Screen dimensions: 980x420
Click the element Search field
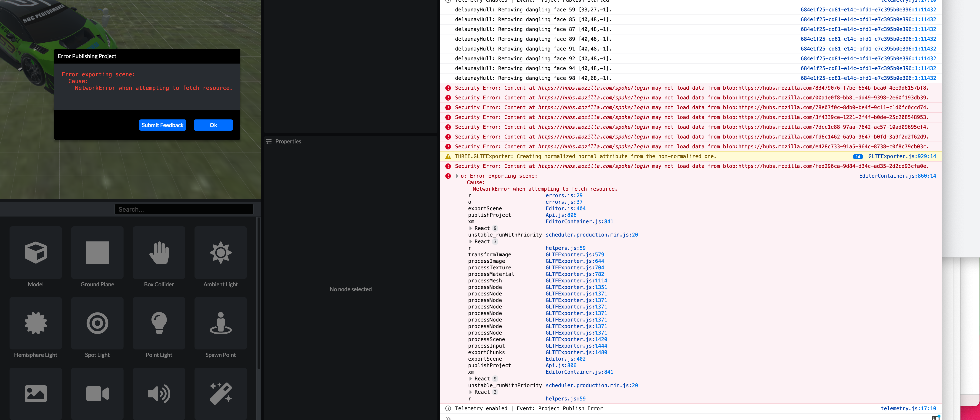point(184,210)
